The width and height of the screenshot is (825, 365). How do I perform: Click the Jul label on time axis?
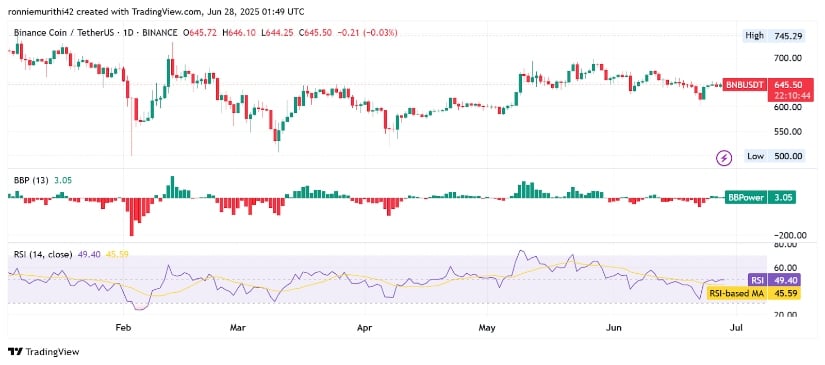737,328
